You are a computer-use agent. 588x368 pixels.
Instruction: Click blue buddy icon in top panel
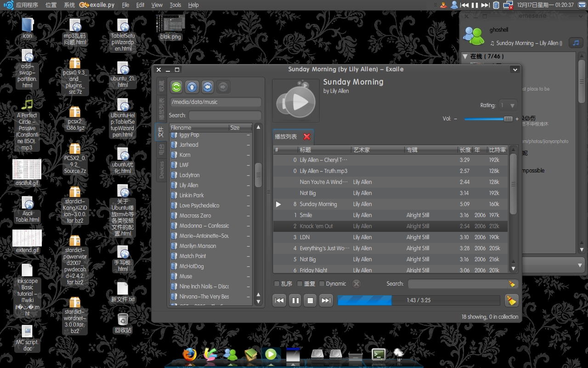coord(454,5)
